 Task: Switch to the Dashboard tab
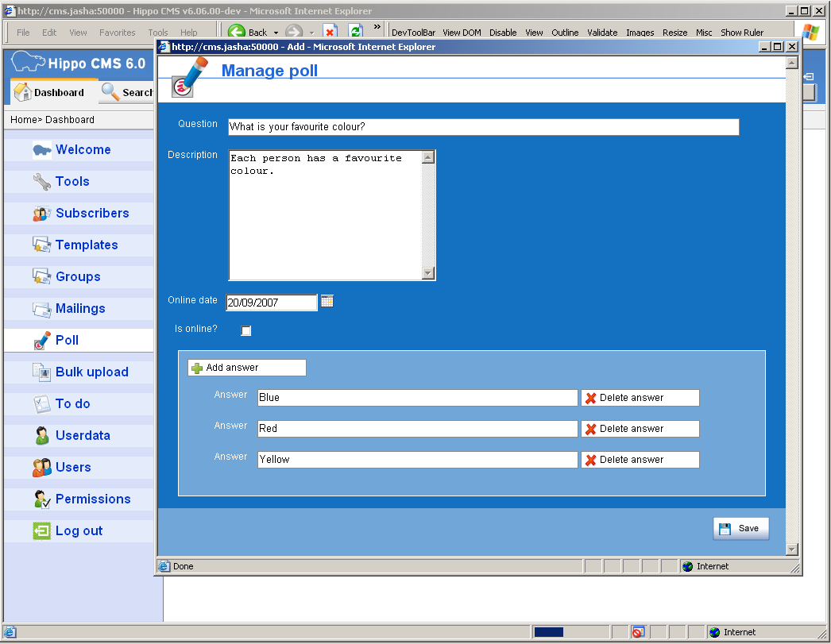[49, 93]
